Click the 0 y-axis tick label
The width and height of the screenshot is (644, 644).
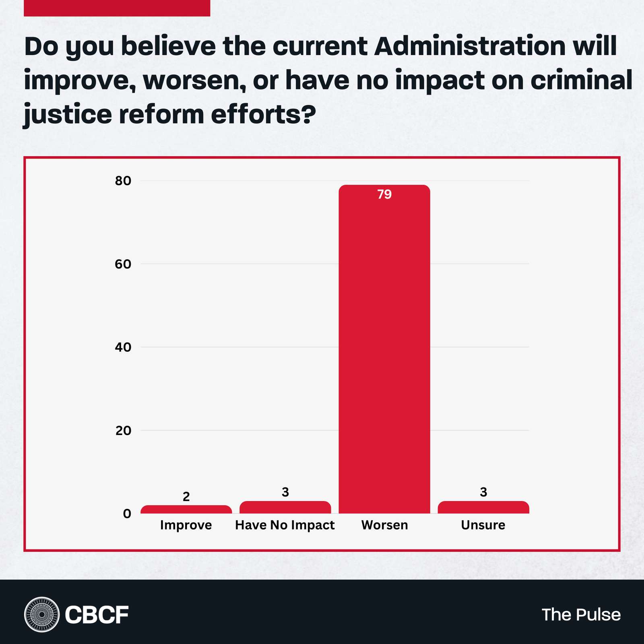coord(127,514)
